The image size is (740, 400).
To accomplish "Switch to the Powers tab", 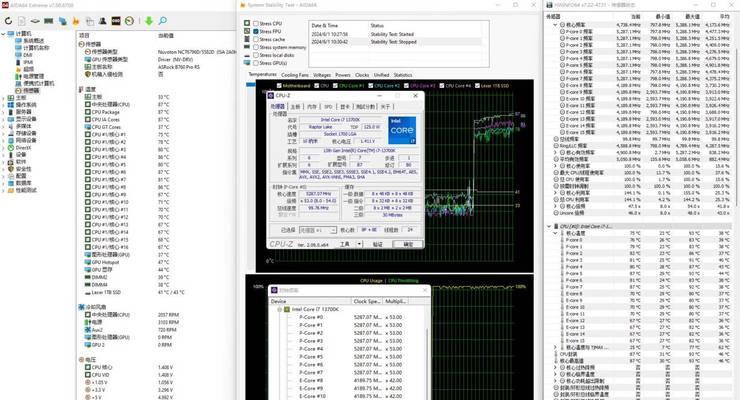I will 343,75.
